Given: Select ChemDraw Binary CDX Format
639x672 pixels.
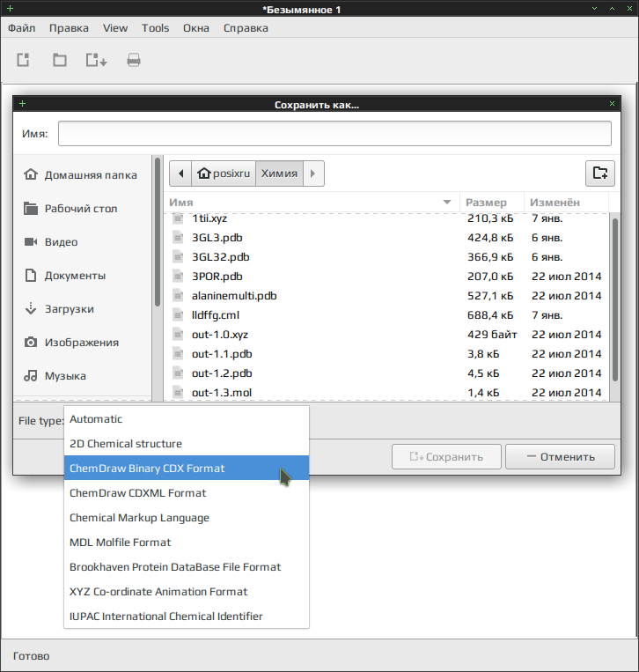Looking at the screenshot, I should pyautogui.click(x=187, y=468).
